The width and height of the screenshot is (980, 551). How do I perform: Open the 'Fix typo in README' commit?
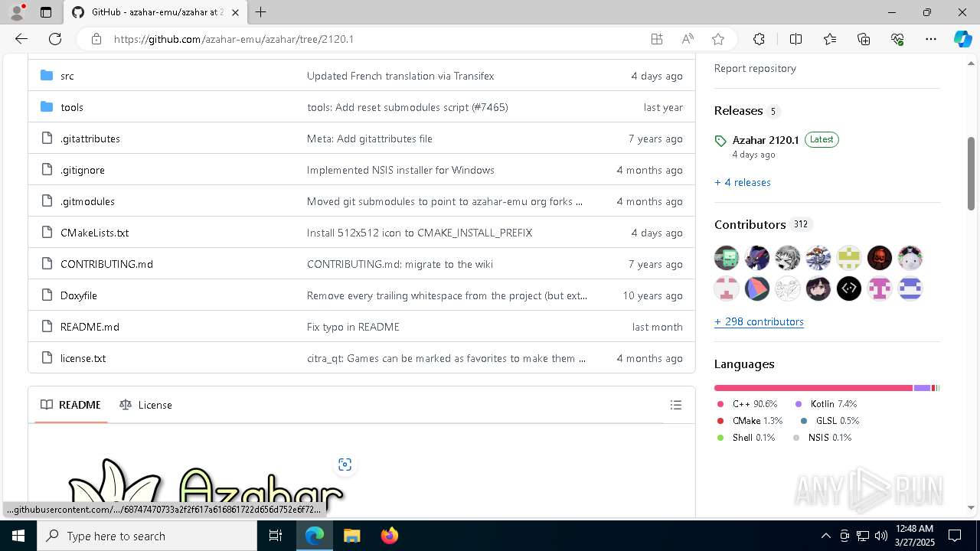coord(353,327)
